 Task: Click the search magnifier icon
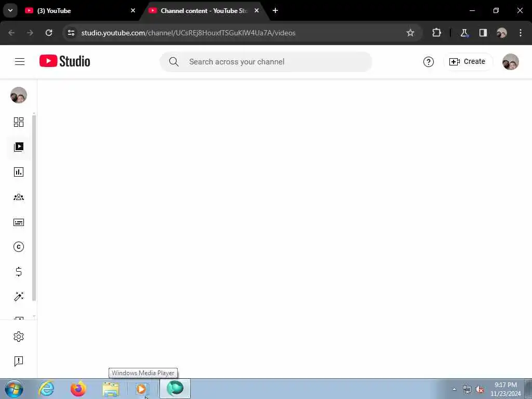[x=174, y=62]
